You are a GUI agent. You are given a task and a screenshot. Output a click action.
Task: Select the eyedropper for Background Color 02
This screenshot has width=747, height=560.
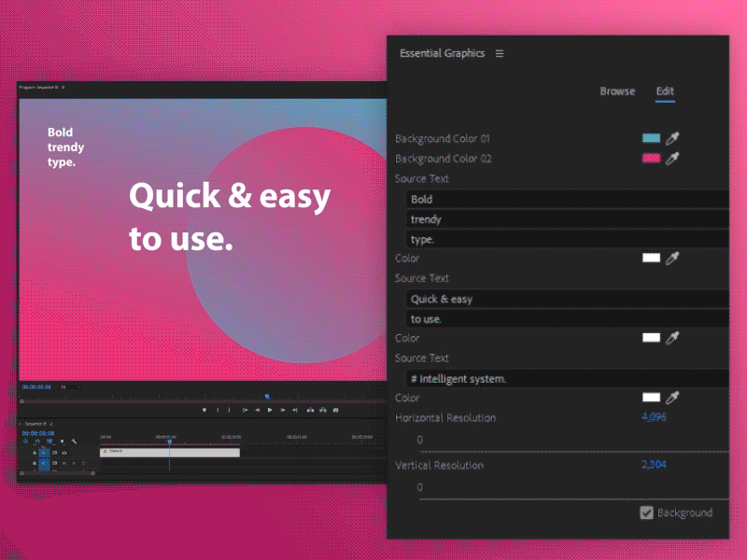(672, 159)
